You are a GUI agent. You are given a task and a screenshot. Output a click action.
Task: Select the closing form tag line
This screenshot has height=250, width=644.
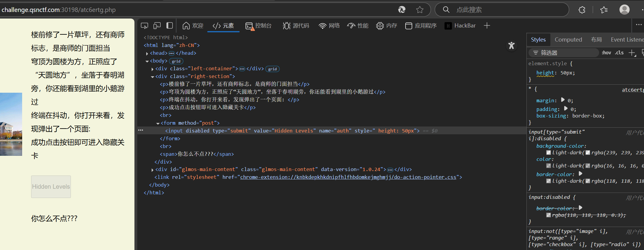(x=170, y=138)
